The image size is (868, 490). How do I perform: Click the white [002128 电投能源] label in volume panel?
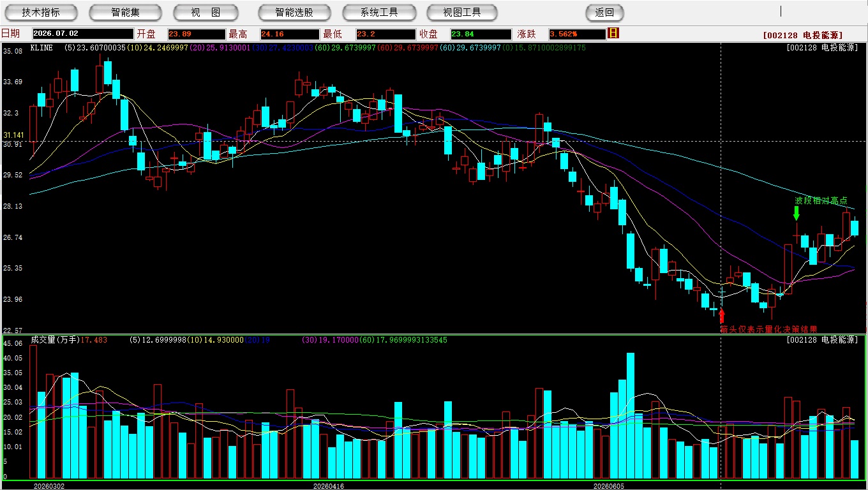point(823,340)
